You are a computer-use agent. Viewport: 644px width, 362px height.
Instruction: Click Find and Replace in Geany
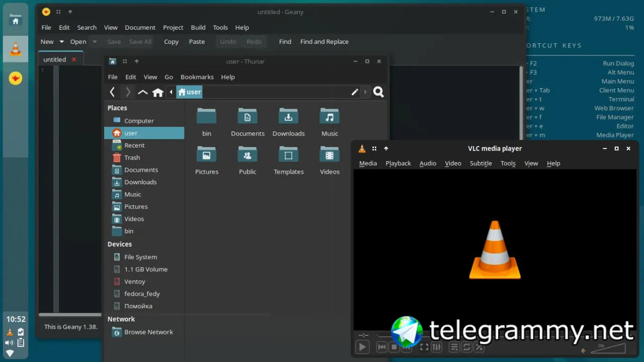pos(325,42)
